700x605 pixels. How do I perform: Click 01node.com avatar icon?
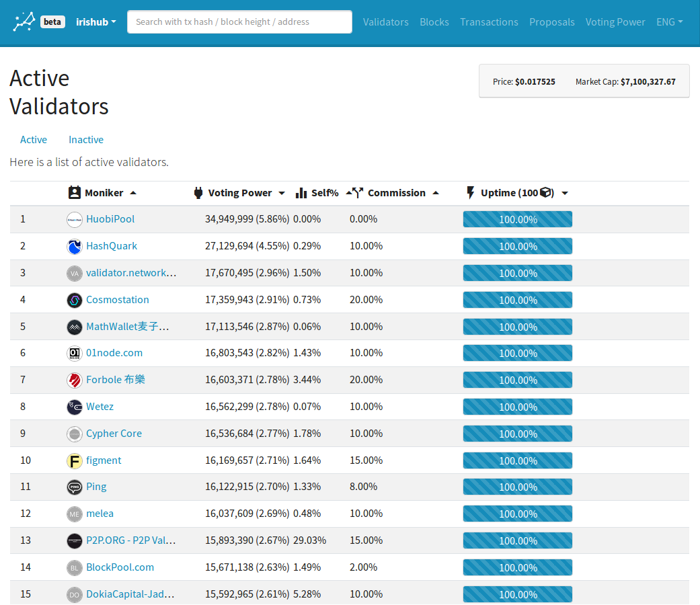75,354
